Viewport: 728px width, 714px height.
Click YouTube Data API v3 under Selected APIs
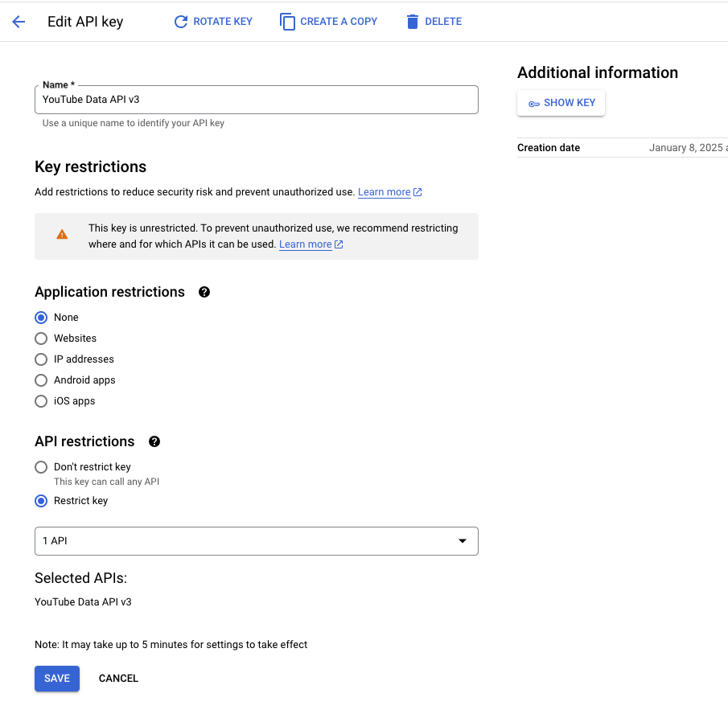click(x=83, y=602)
